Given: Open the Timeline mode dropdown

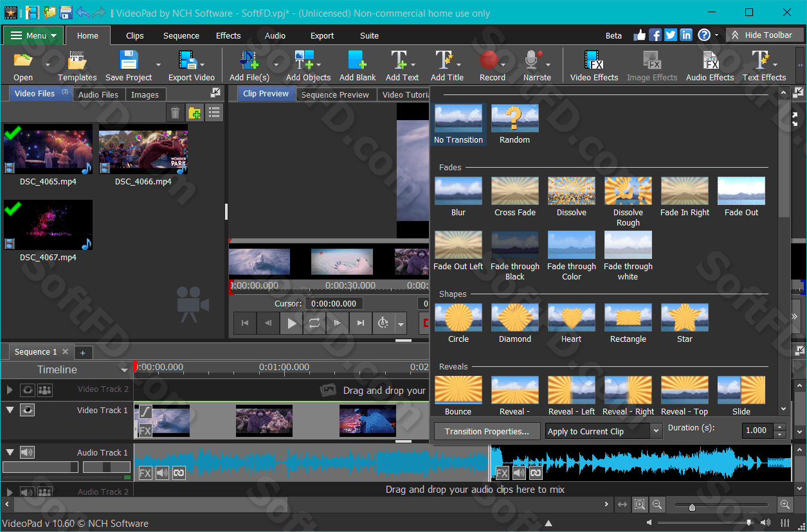Looking at the screenshot, I should 124,370.
